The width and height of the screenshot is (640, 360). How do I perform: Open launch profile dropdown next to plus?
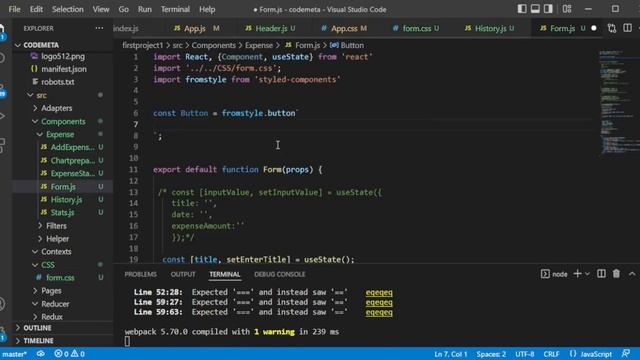click(587, 274)
